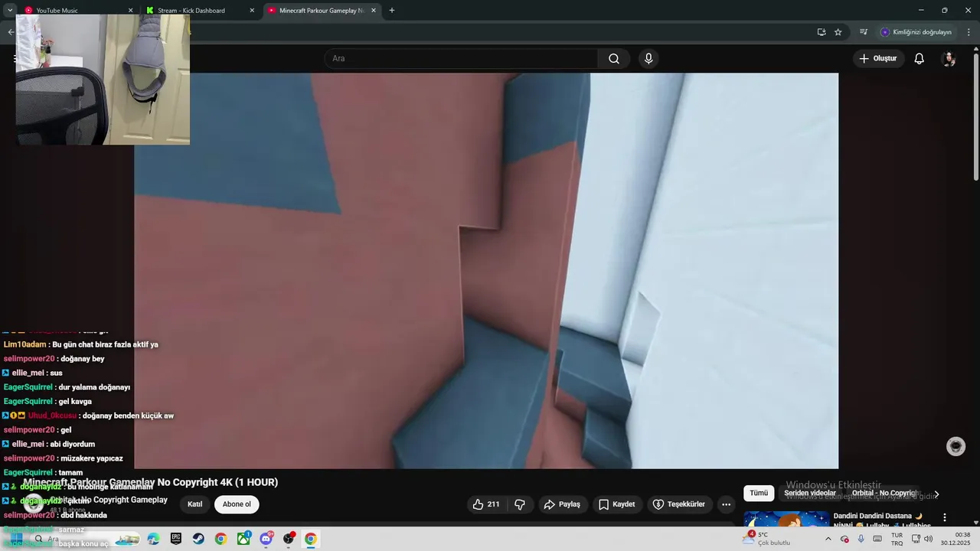Open options for Dandini Dandini Dastana video
This screenshot has height=551, width=980.
point(945,517)
